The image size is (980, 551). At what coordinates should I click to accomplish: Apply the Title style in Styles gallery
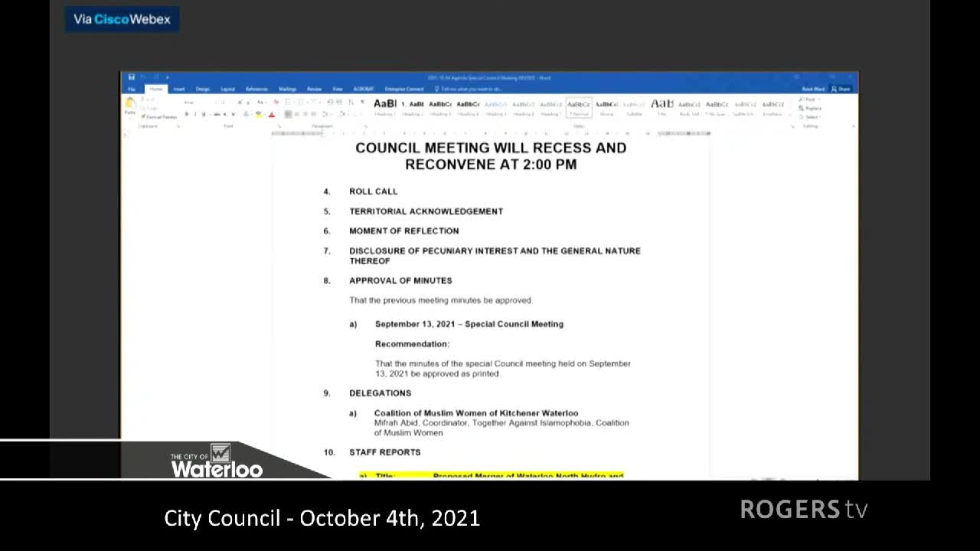[x=661, y=106]
